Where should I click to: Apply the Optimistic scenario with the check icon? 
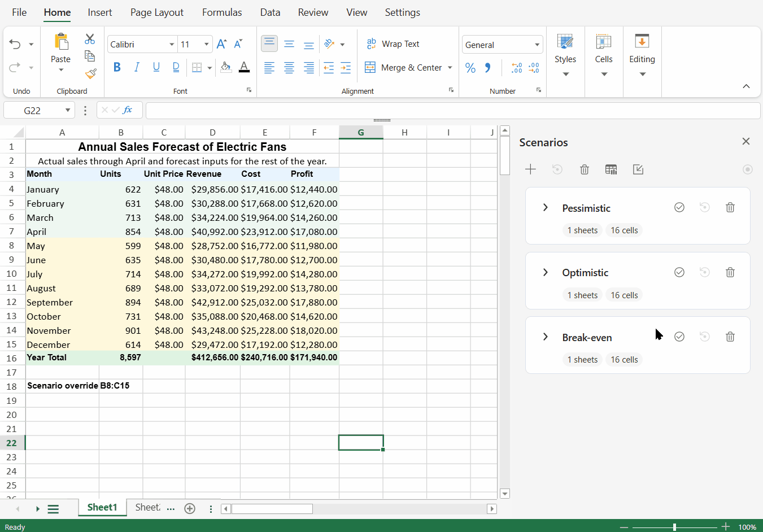point(679,272)
